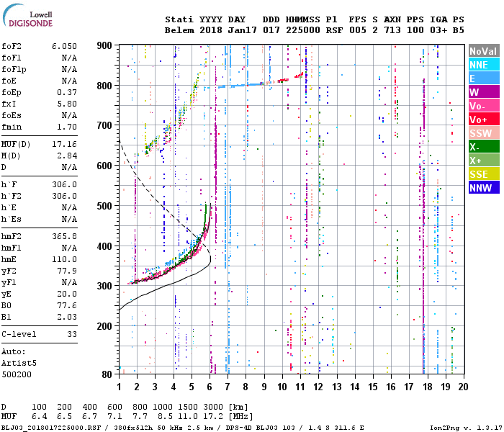
Task: Click the B1 value 2.03
Action: pyautogui.click(x=67, y=317)
